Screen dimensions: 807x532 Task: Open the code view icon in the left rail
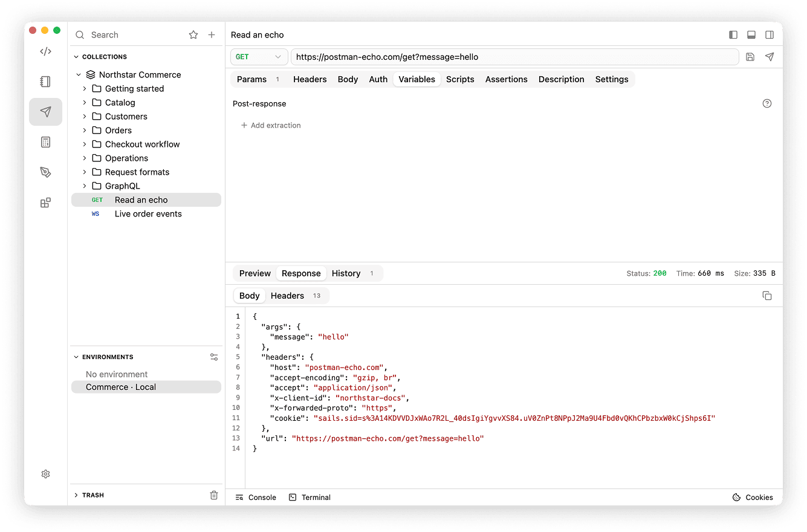45,51
